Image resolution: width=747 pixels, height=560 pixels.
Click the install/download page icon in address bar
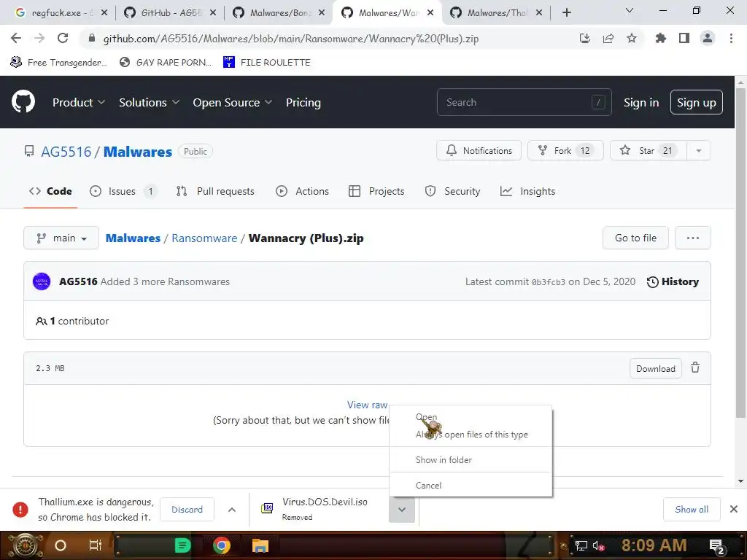click(x=585, y=39)
